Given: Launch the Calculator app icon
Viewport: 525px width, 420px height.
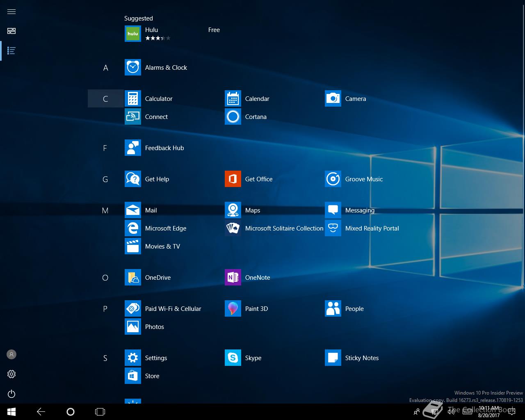Looking at the screenshot, I should pyautogui.click(x=133, y=98).
